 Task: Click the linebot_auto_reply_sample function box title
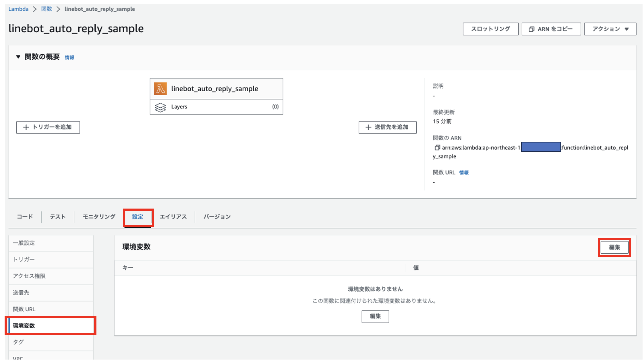click(215, 89)
